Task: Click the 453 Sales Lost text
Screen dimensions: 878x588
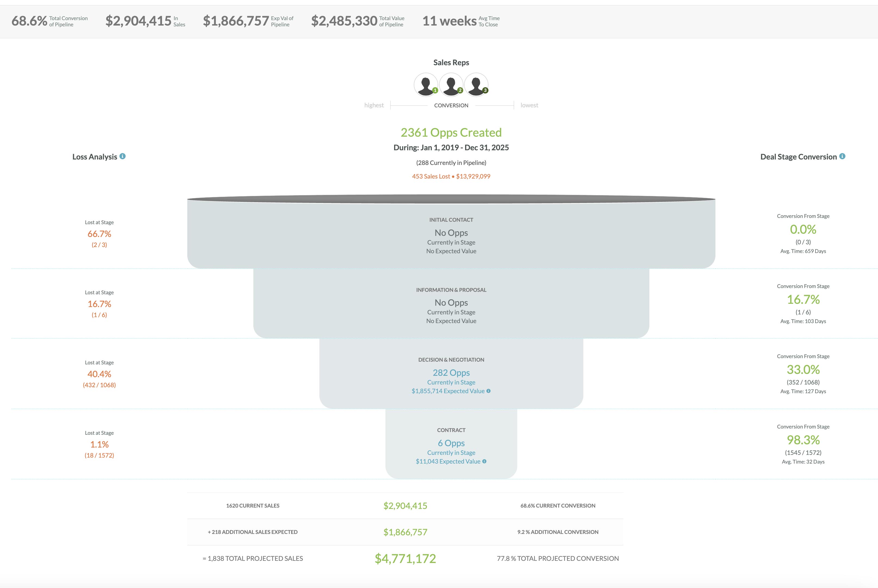Action: [431, 176]
